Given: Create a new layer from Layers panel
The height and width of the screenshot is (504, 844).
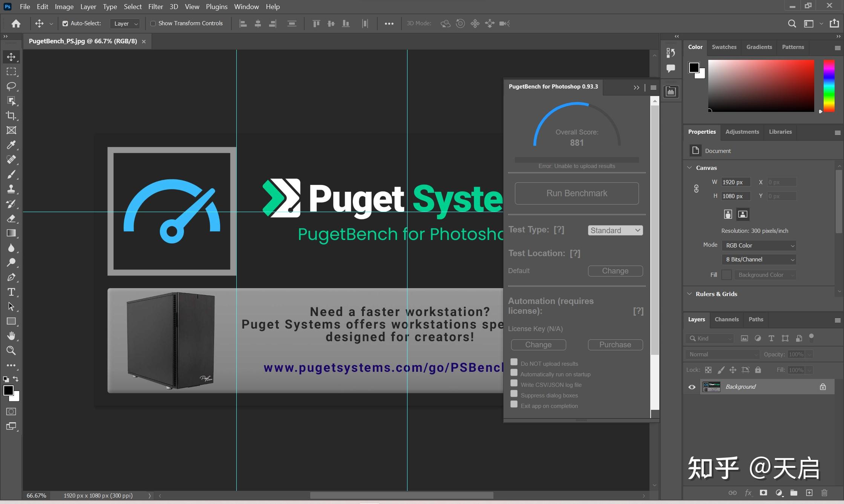Looking at the screenshot, I should [809, 493].
